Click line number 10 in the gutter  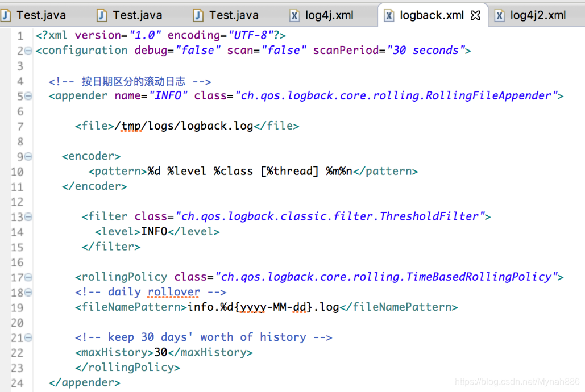18,171
